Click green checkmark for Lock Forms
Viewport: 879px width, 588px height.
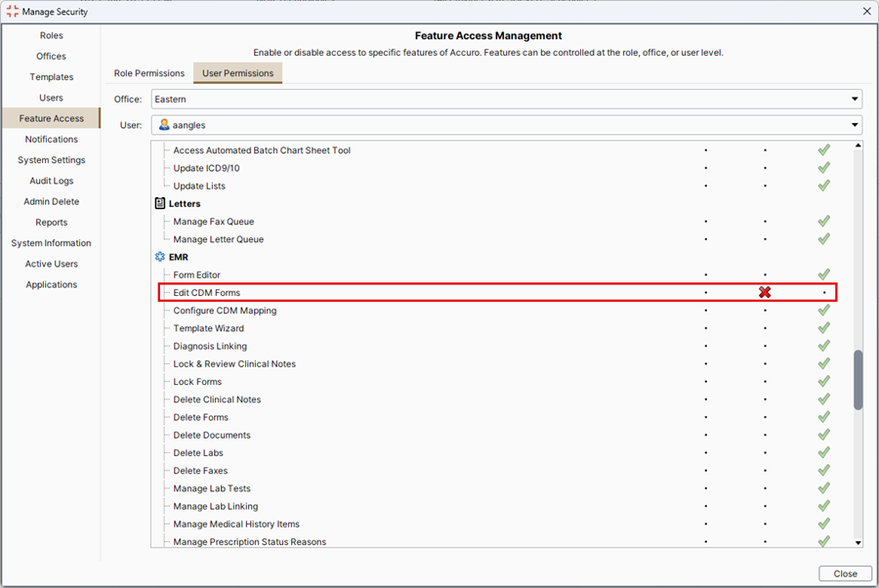pyautogui.click(x=823, y=382)
